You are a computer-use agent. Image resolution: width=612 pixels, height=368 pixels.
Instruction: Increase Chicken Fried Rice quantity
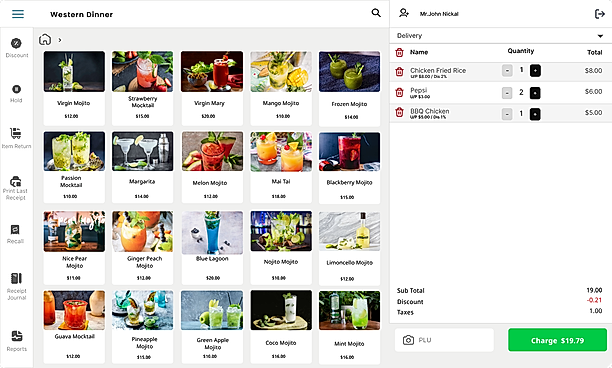[x=535, y=71]
